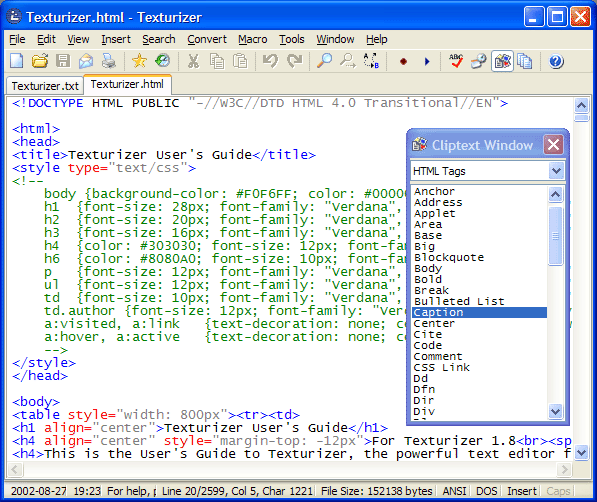The width and height of the screenshot is (597, 502).
Task: Open the Window menu
Action: pos(335,39)
